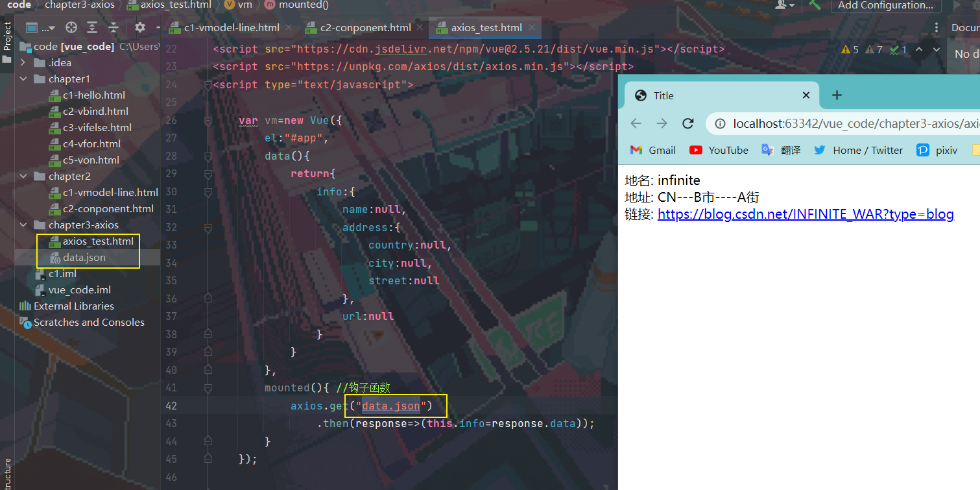980x490 pixels.
Task: Open the Project view selector dropdown
Action: pyautogui.click(x=40, y=28)
